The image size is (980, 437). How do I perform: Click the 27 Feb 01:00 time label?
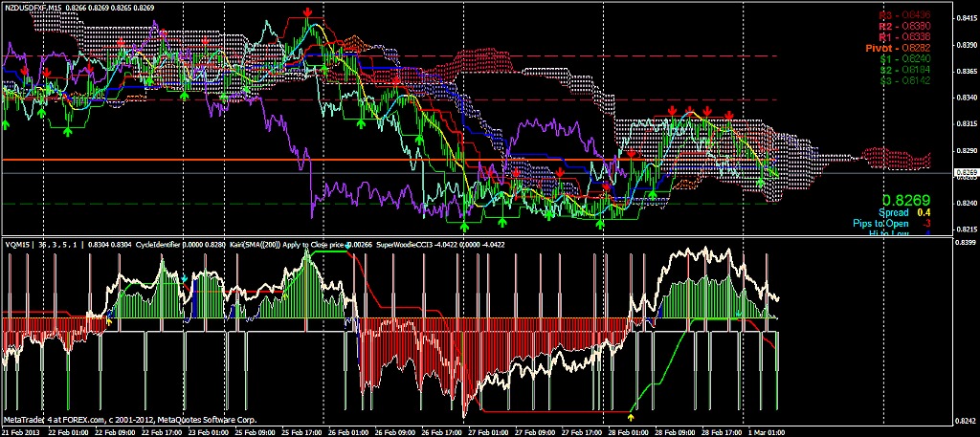point(491,431)
